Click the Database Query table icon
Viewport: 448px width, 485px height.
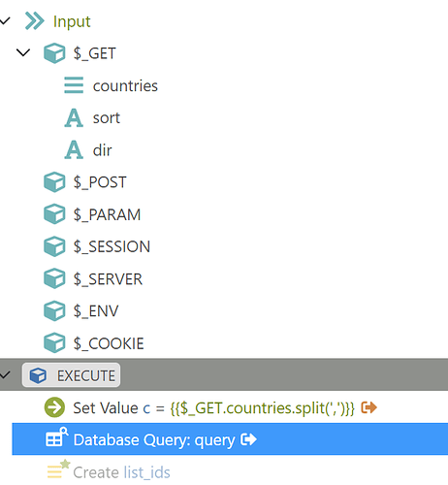[x=56, y=437]
